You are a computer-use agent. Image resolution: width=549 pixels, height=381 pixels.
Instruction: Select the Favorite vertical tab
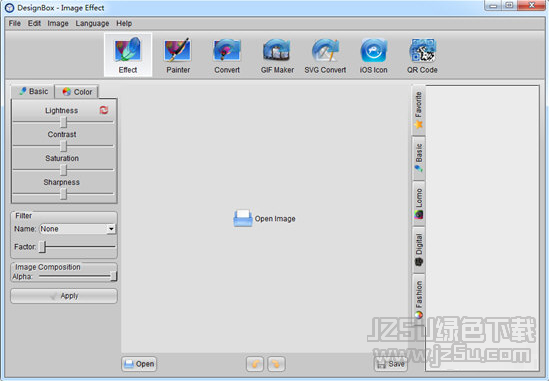pyautogui.click(x=418, y=110)
